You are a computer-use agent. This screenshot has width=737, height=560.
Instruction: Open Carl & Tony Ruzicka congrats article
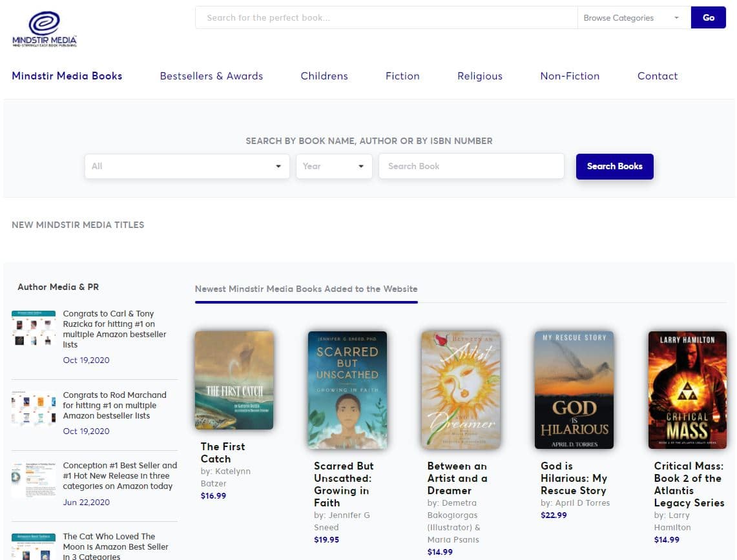[x=114, y=329]
